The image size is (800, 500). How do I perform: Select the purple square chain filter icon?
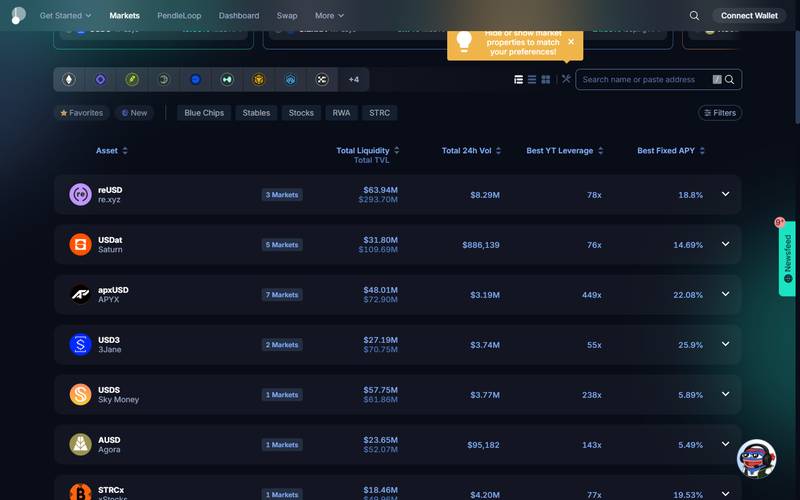click(x=101, y=80)
